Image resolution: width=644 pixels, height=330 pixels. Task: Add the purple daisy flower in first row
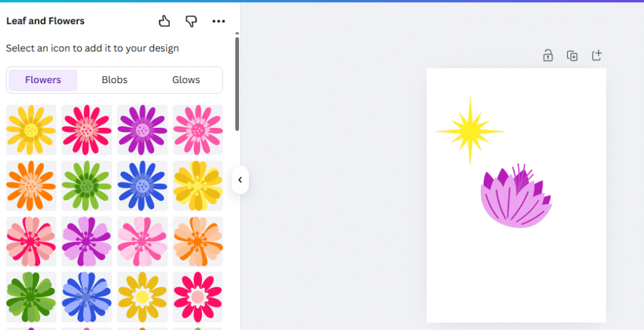tap(142, 130)
